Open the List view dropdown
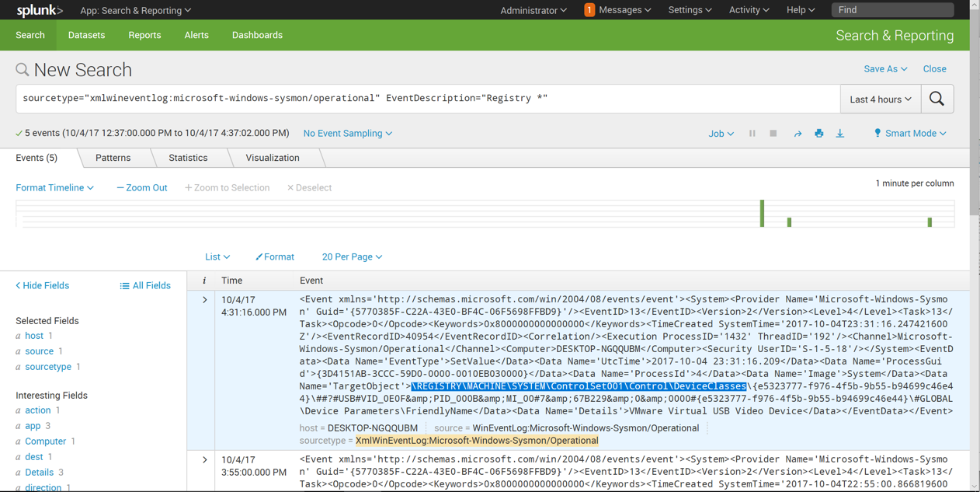The image size is (980, 492). point(217,256)
